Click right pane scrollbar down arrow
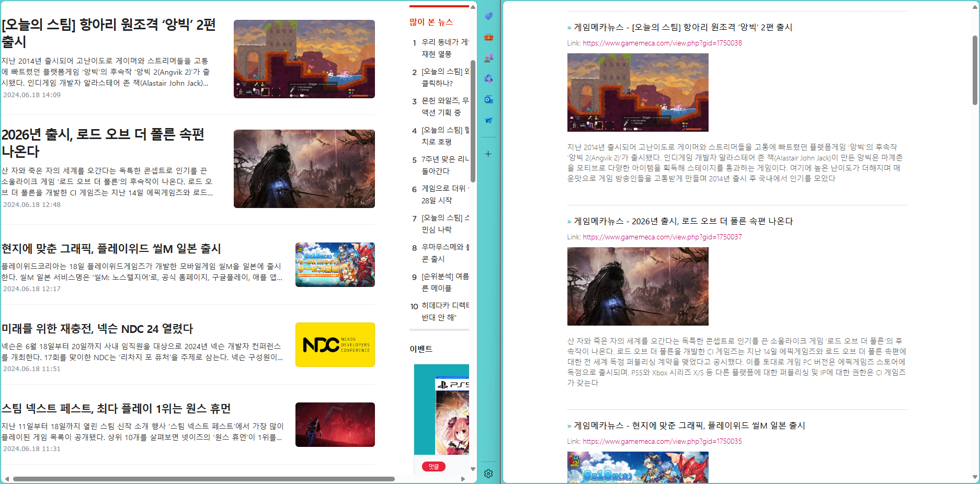Screen dimensions: 980x484 (975, 477)
